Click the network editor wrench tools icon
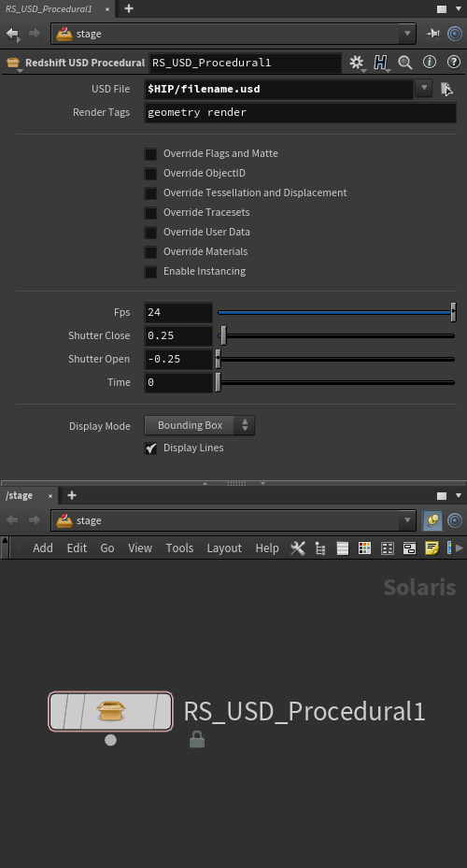The image size is (467, 868). [298, 548]
